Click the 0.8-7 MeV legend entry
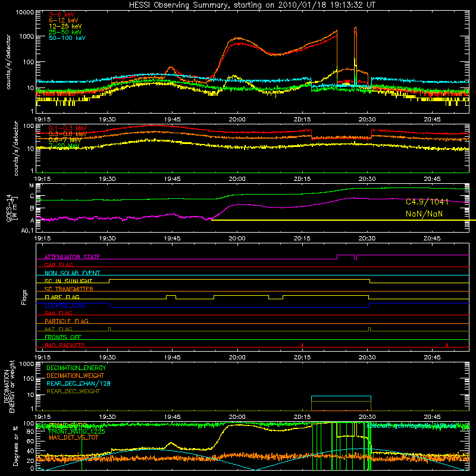The height and width of the screenshot is (476, 476). click(x=65, y=140)
